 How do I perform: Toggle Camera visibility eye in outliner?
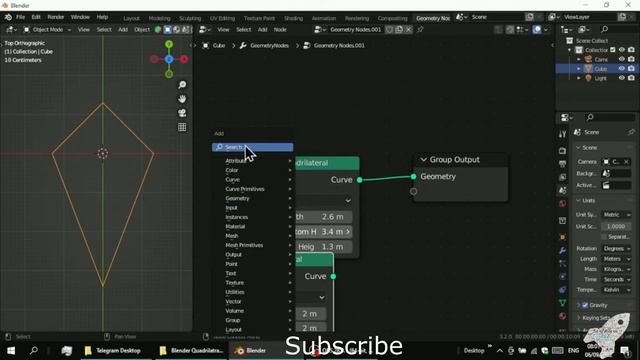(622, 59)
